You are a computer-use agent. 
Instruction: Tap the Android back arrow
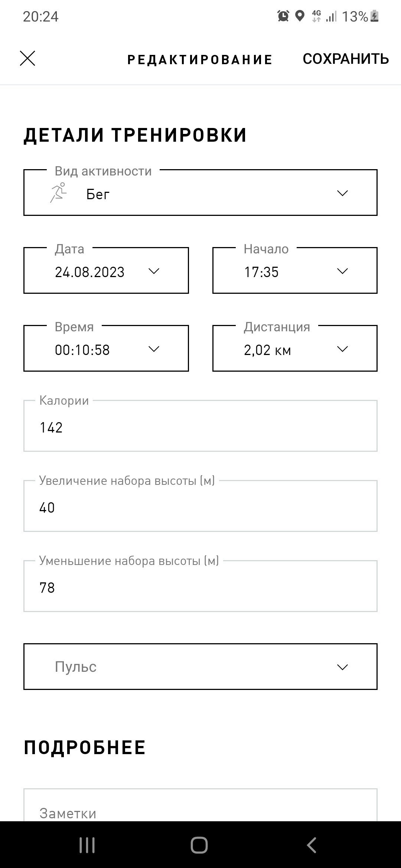(312, 845)
